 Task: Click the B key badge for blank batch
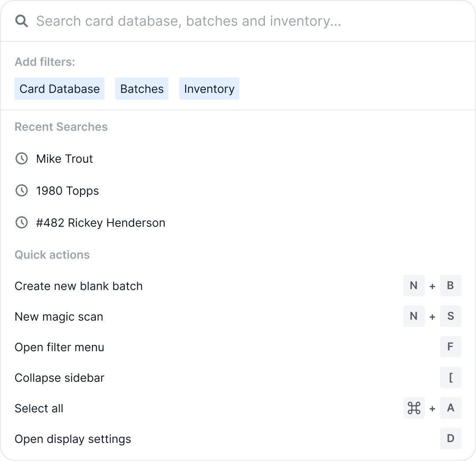(450, 285)
